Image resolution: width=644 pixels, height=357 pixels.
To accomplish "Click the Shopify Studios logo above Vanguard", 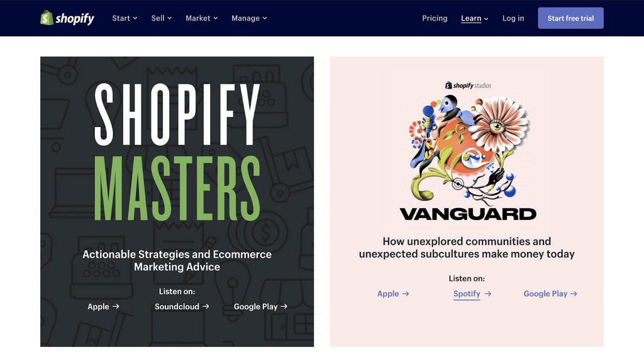I will (x=468, y=85).
